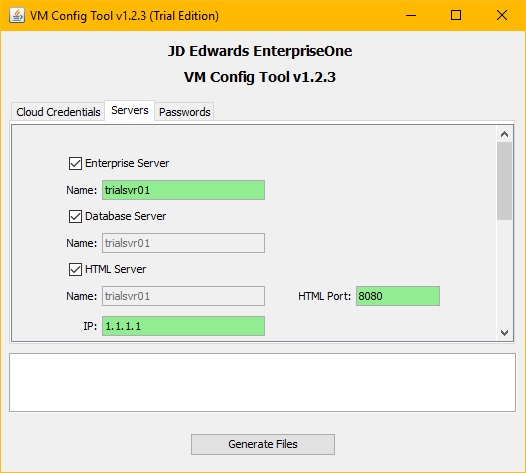The height and width of the screenshot is (473, 526).
Task: Click the vertical scrollbar thumb
Action: point(504,181)
